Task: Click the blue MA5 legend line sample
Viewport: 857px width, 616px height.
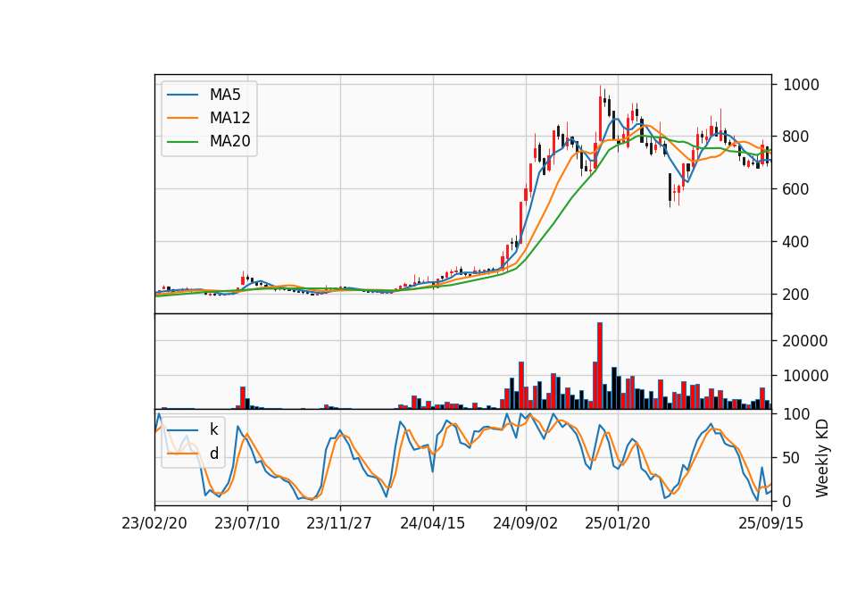Action: coord(182,95)
